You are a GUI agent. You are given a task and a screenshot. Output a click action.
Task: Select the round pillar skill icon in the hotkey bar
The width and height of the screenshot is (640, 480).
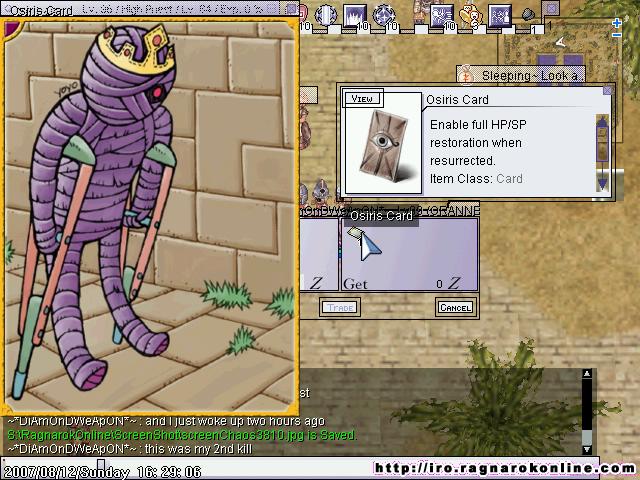pyautogui.click(x=325, y=16)
